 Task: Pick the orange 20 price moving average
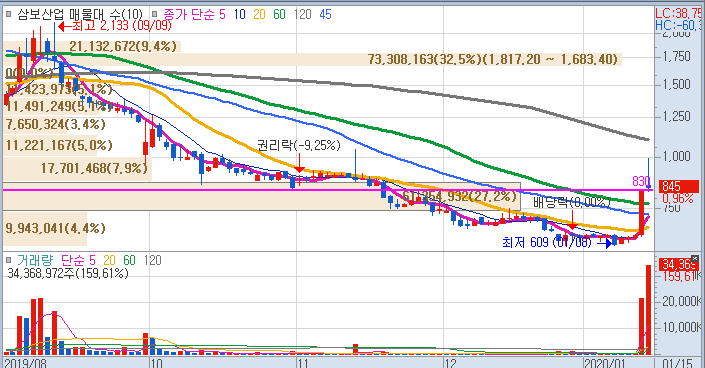[x=259, y=14]
